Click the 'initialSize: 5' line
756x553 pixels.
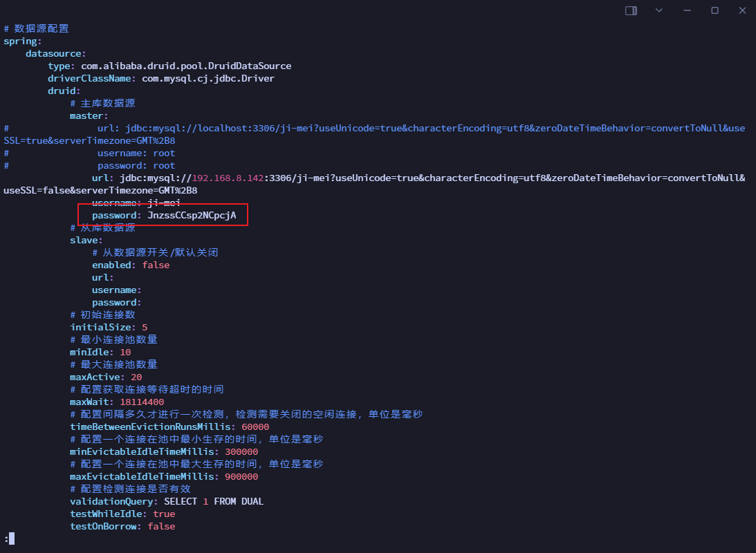pyautogui.click(x=109, y=328)
